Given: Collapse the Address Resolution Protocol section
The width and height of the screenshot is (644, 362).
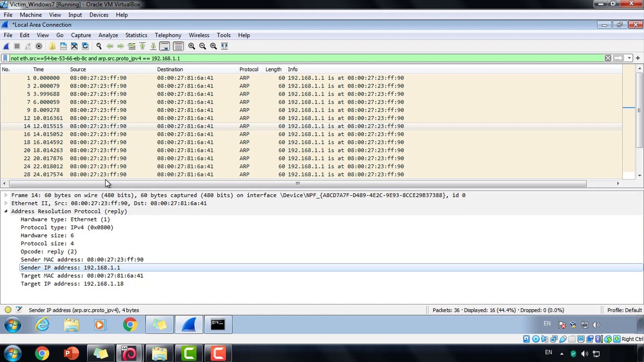Looking at the screenshot, I should pos(6,211).
